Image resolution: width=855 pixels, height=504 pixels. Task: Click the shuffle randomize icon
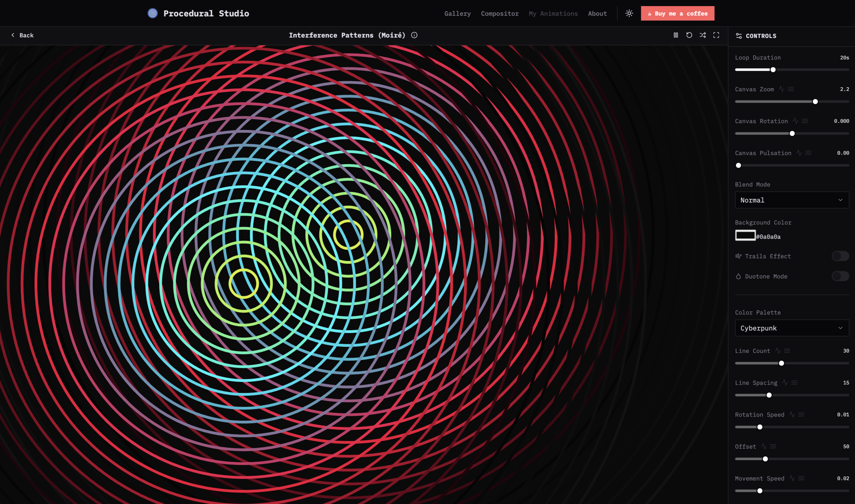pyautogui.click(x=702, y=35)
